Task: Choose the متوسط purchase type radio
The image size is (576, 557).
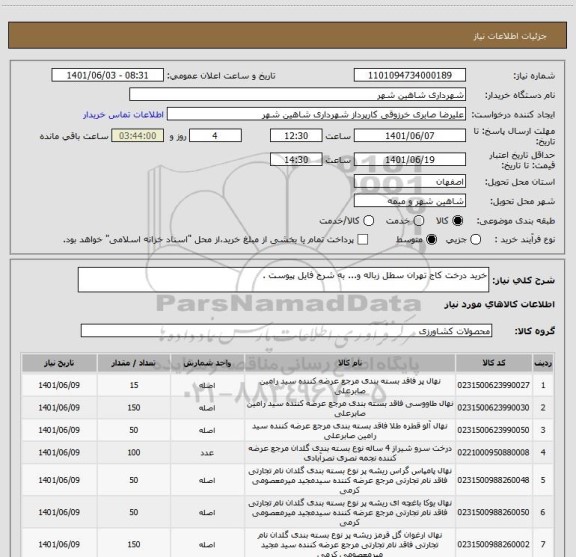Action: (x=431, y=240)
